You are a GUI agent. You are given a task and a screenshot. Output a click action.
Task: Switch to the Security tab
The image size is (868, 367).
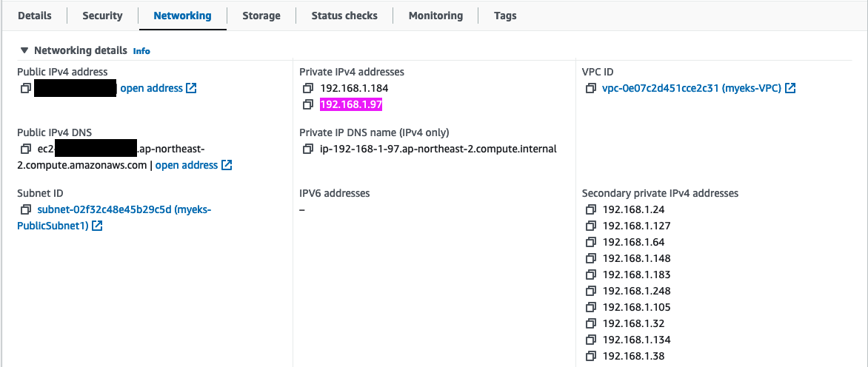pyautogui.click(x=102, y=16)
